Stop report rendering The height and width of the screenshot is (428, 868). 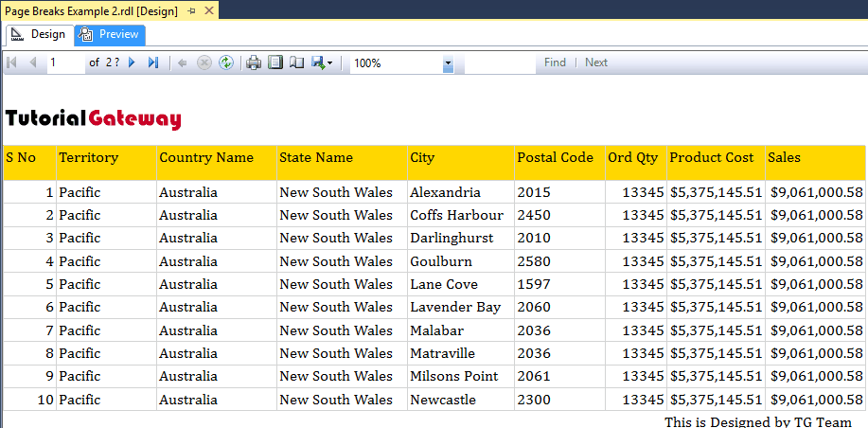[x=204, y=62]
